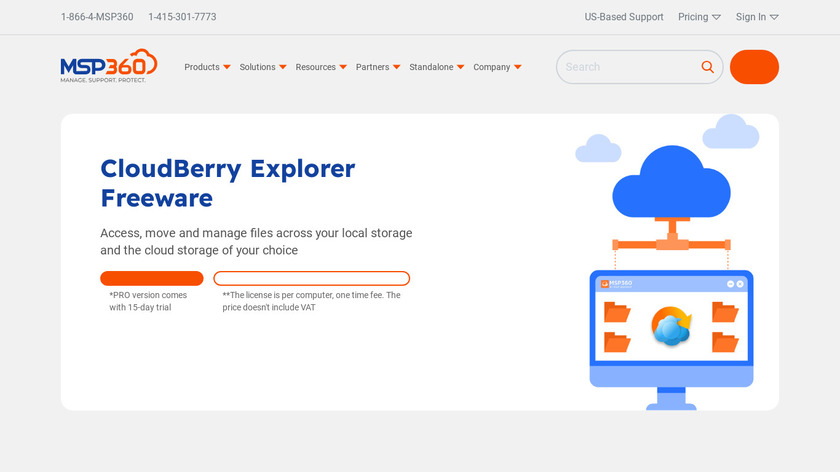Image resolution: width=840 pixels, height=472 pixels.
Task: Open the Standalone menu
Action: [437, 67]
